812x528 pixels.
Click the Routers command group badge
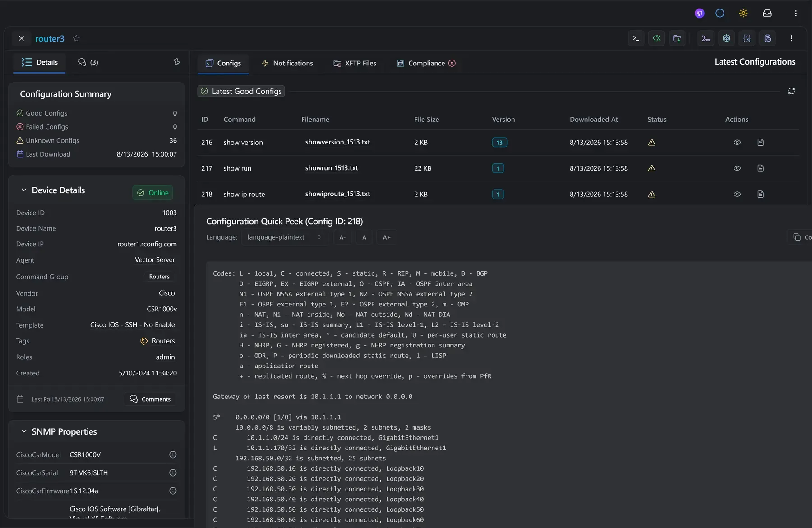[159, 277]
